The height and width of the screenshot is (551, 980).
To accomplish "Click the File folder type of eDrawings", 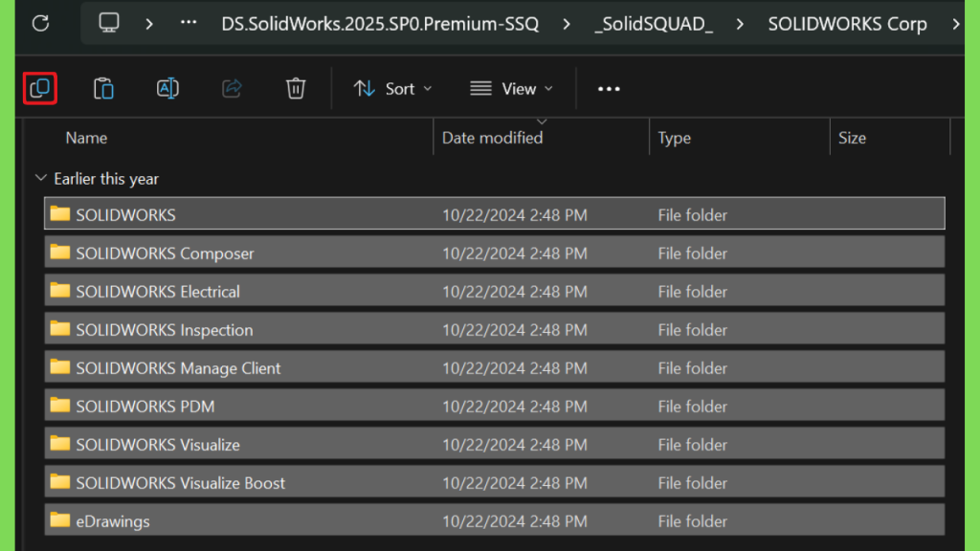I will pos(692,521).
